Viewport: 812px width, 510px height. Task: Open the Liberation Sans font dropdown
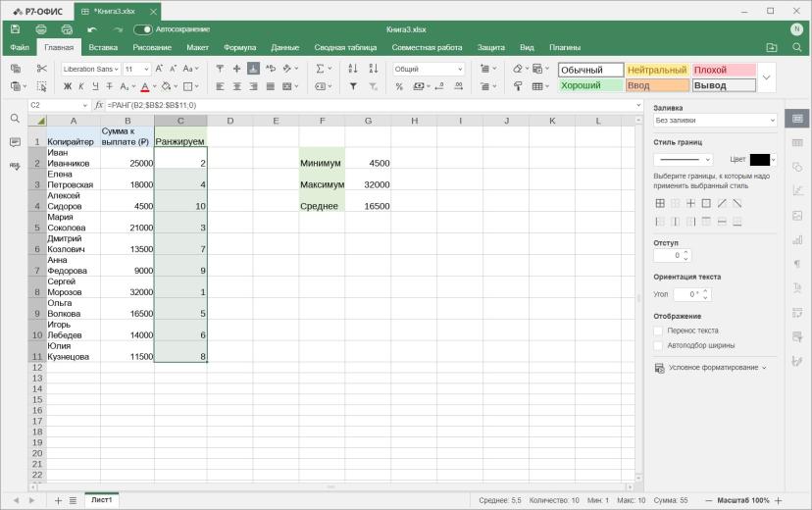pos(90,69)
